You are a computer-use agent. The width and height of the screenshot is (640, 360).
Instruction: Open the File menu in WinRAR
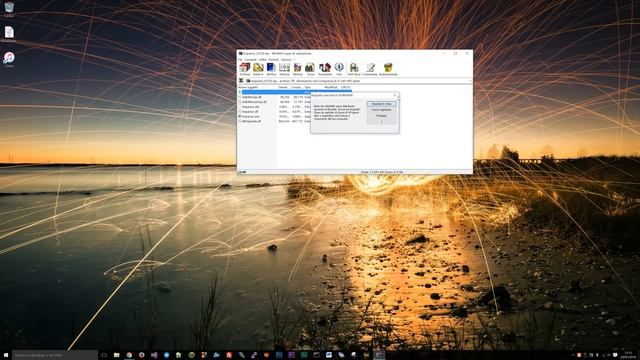240,60
